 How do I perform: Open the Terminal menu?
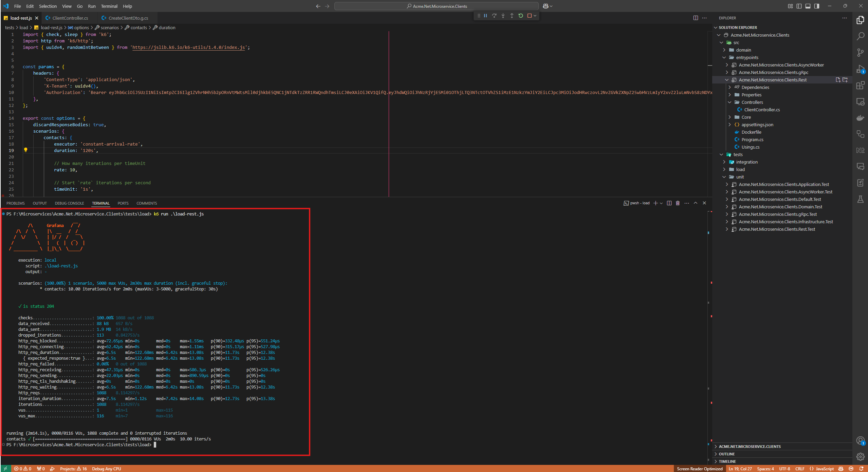pos(109,6)
